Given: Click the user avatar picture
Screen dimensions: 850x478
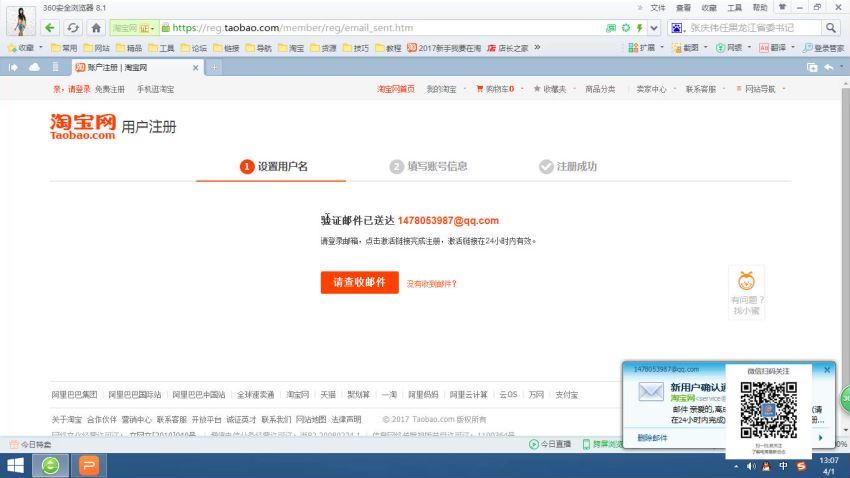Looking at the screenshot, I should pos(21,21).
